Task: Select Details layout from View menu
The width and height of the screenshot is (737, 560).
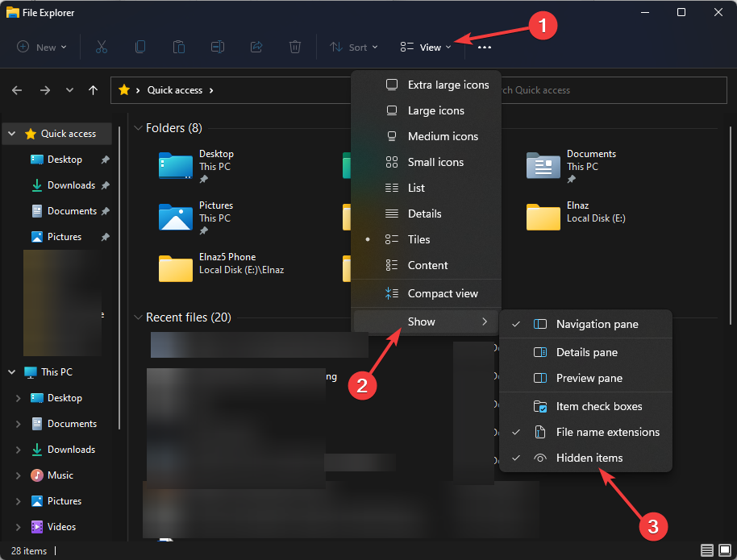Action: [424, 214]
